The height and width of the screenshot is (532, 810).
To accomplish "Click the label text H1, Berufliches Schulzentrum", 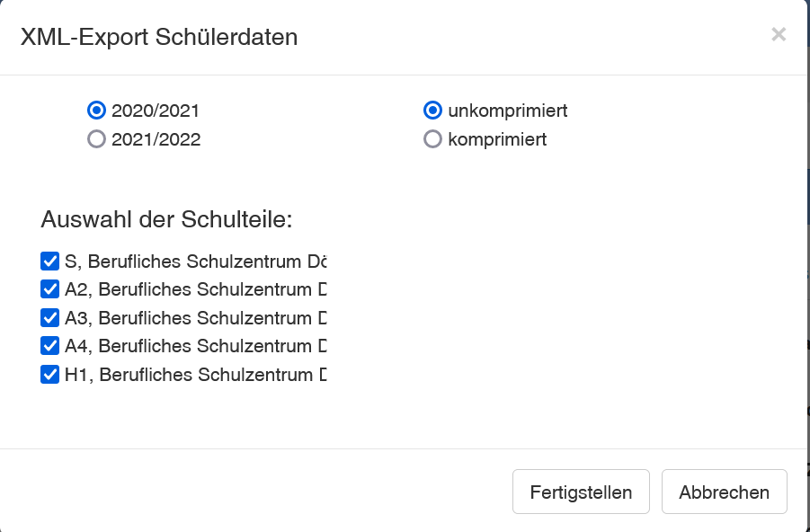I will pyautogui.click(x=195, y=374).
